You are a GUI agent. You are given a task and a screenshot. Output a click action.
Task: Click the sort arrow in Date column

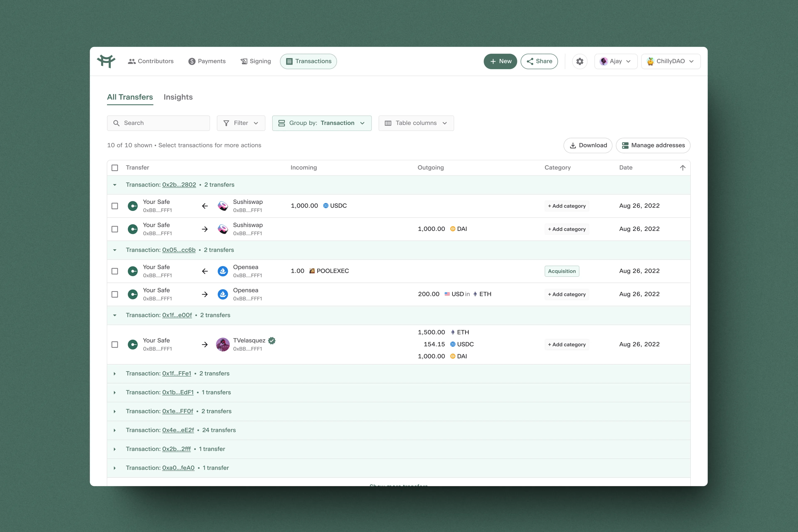[x=683, y=168]
